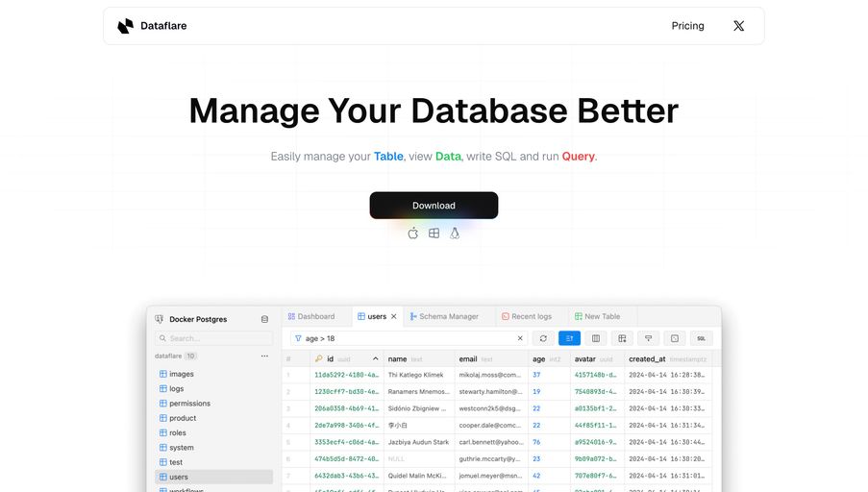Image resolution: width=868 pixels, height=492 pixels.
Task: Click the age > 18 filter input
Action: coord(407,338)
